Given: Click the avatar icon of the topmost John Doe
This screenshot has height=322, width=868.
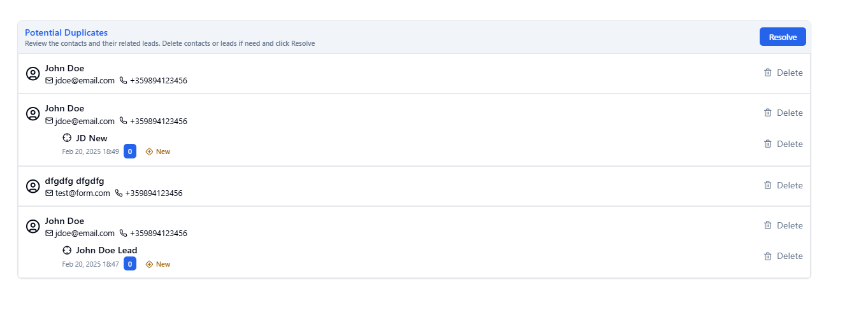Looking at the screenshot, I should (33, 74).
